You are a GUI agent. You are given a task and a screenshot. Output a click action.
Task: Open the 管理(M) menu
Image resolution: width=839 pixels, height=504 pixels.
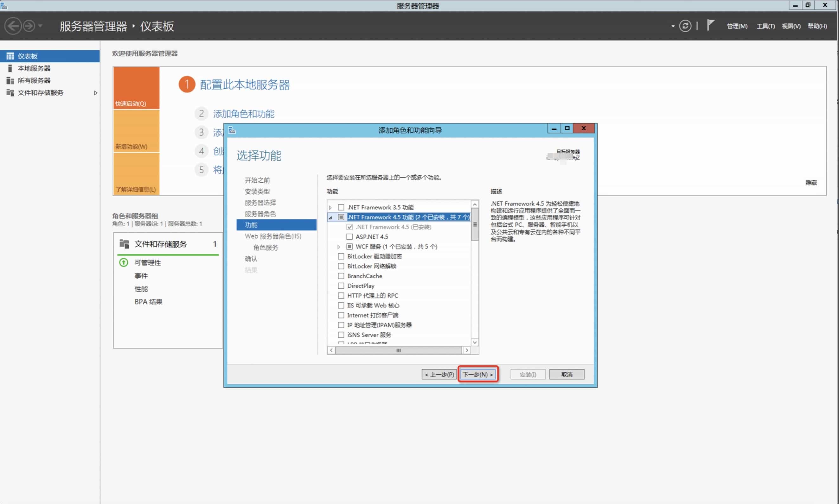(737, 26)
